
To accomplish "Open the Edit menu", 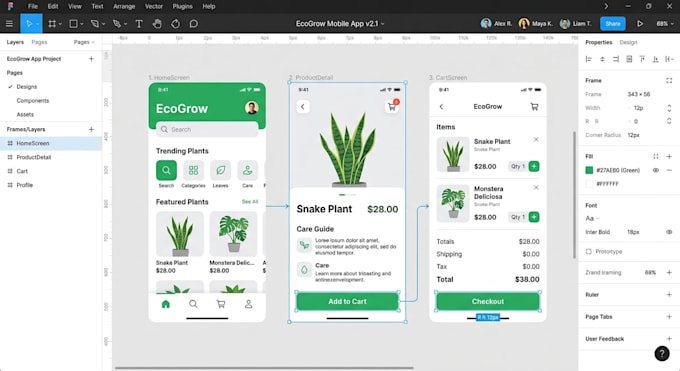I will [x=53, y=6].
